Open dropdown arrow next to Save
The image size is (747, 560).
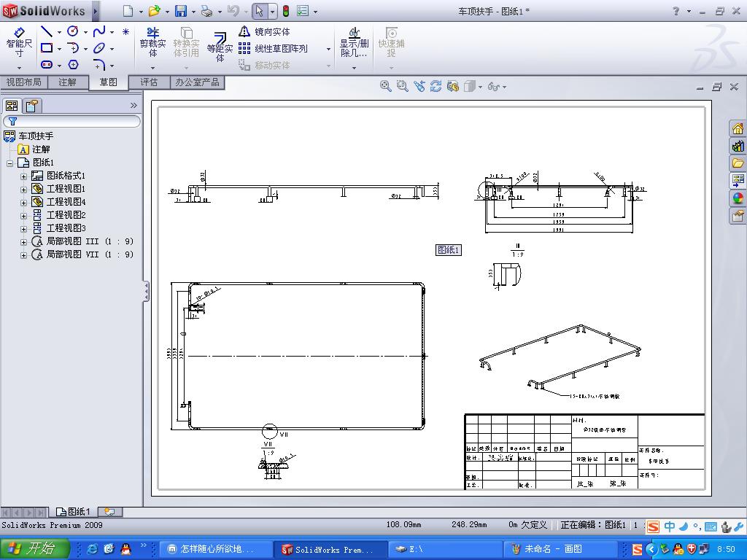click(193, 12)
